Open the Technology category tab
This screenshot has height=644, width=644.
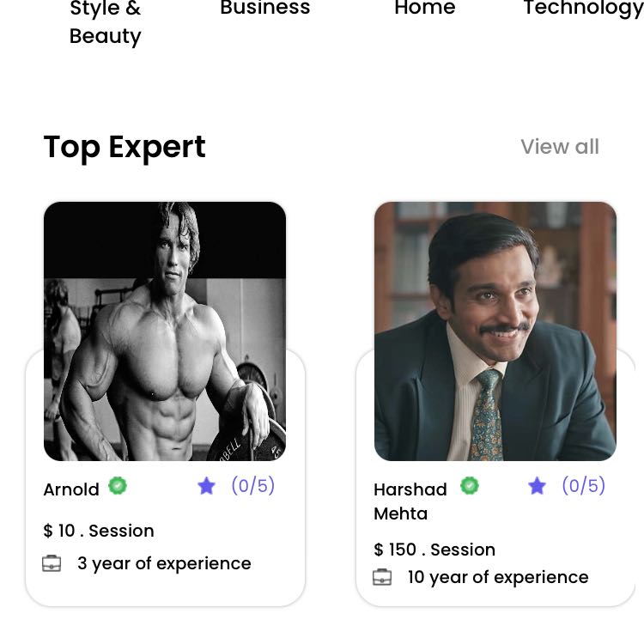tap(582, 9)
